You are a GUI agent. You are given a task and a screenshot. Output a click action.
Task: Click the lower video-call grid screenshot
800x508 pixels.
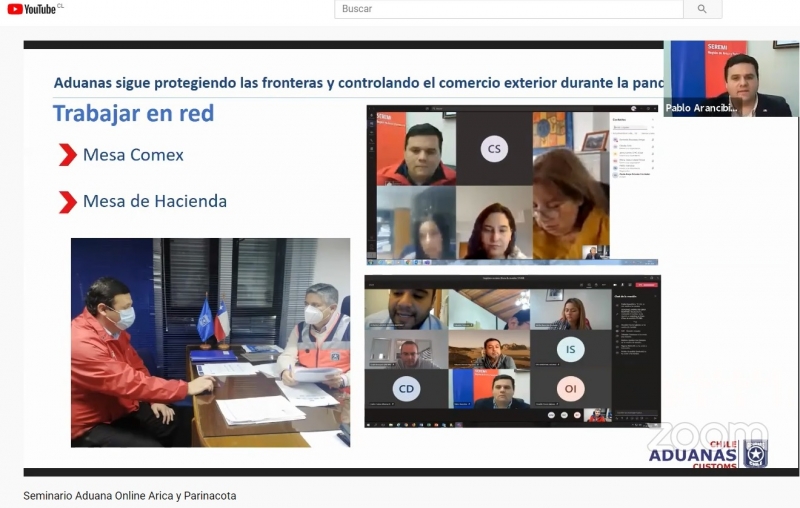(x=511, y=350)
